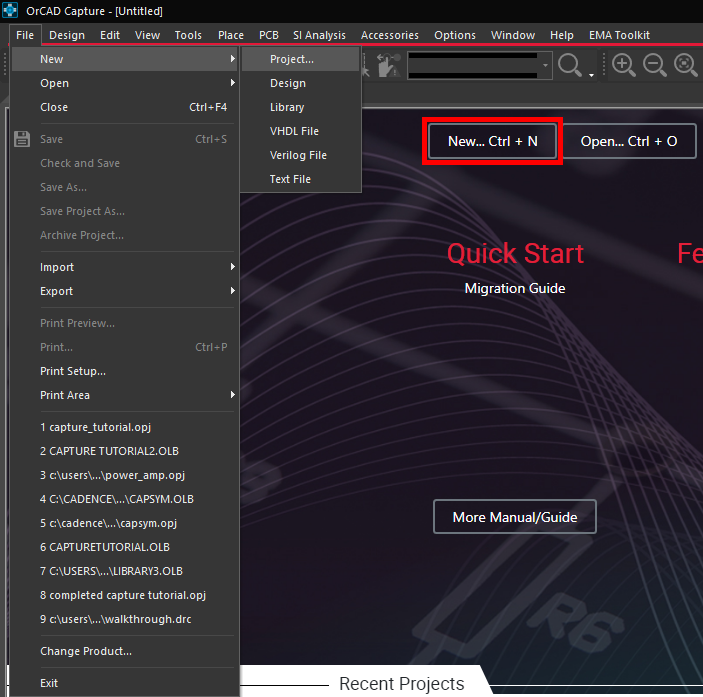The height and width of the screenshot is (697, 703).
Task: Open recent file 8 completed capture tutorial.opj
Action: coord(124,595)
